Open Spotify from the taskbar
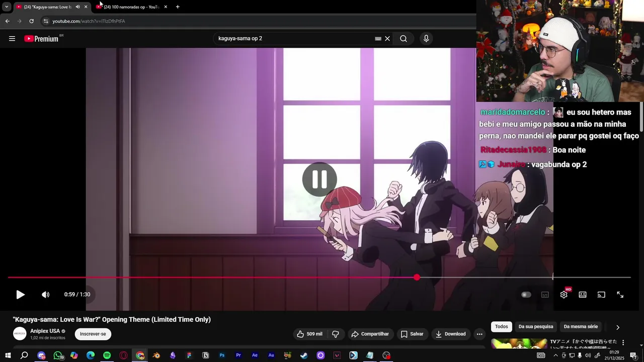This screenshot has height=362, width=644. 107,355
